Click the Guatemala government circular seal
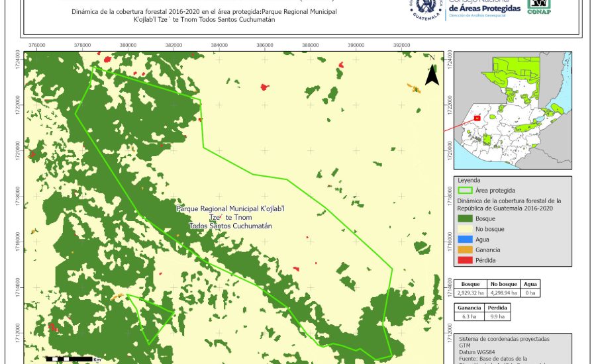 pyautogui.click(x=427, y=9)
